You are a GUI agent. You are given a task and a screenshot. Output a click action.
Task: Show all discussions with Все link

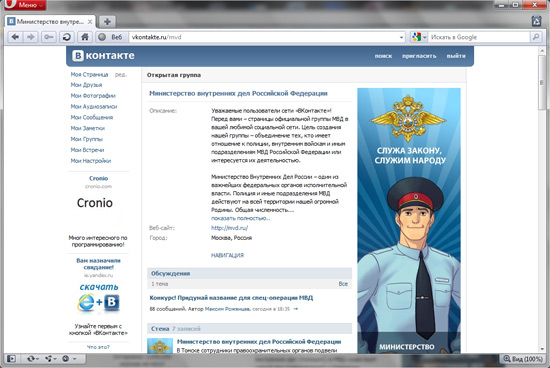click(343, 284)
